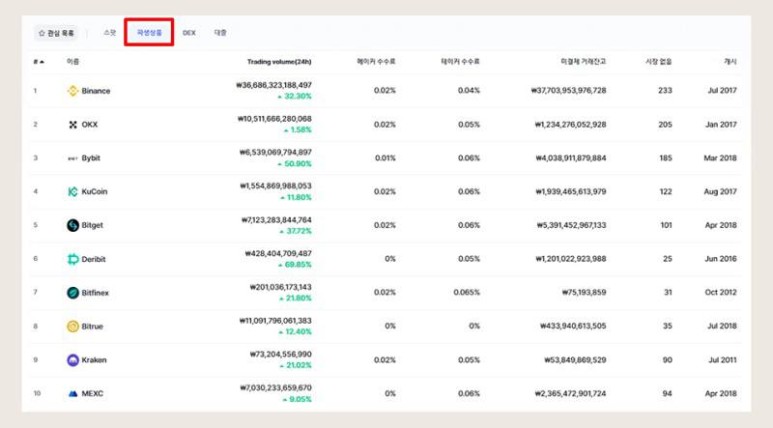Click KuCoin markets count 122

pos(666,192)
